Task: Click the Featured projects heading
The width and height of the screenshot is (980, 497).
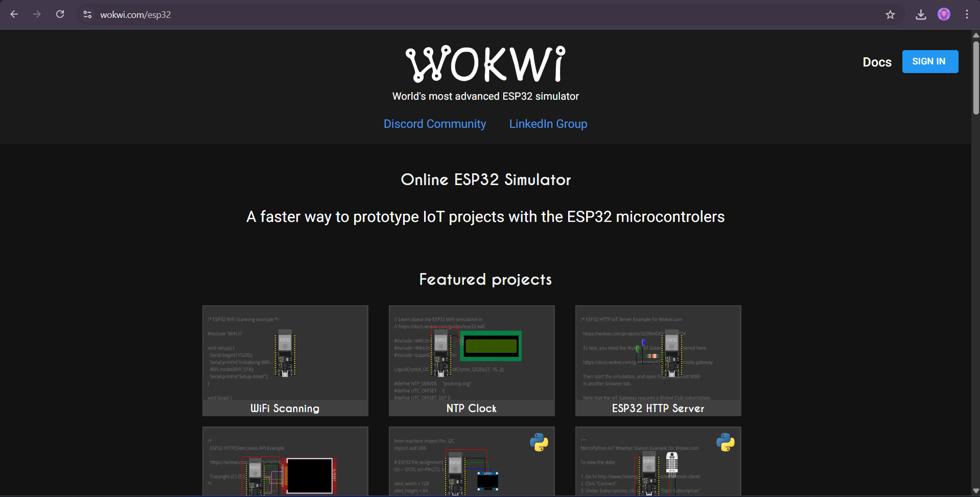Action: (x=485, y=280)
